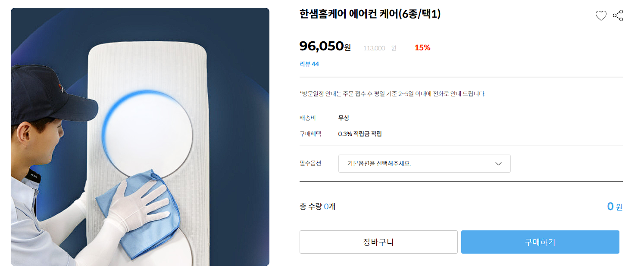
Task: Click the share product icon at top right
Action: (x=618, y=16)
